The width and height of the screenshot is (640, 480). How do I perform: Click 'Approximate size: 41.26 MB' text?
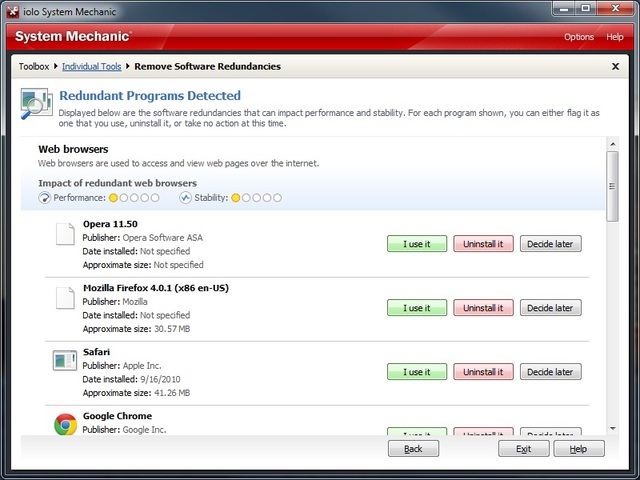(136, 393)
